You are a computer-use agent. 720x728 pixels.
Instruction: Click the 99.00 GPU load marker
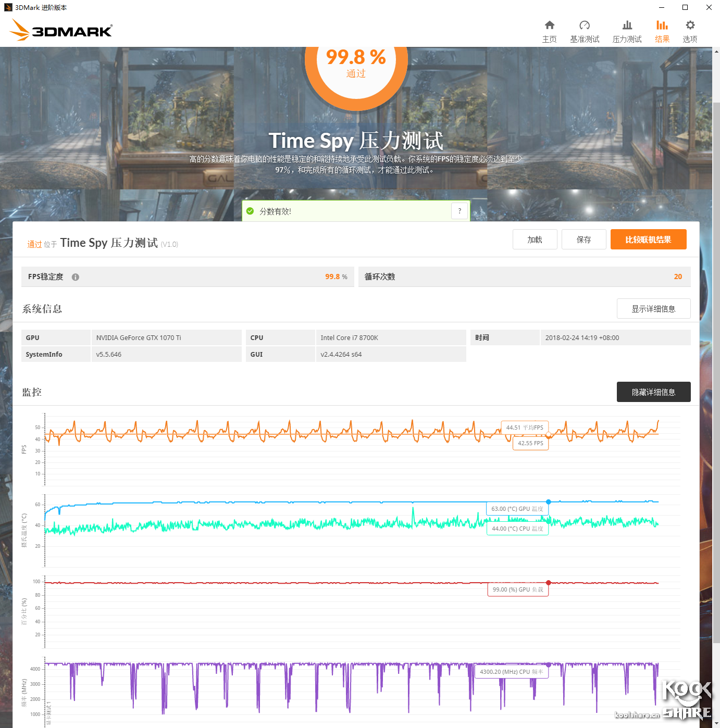pyautogui.click(x=549, y=583)
